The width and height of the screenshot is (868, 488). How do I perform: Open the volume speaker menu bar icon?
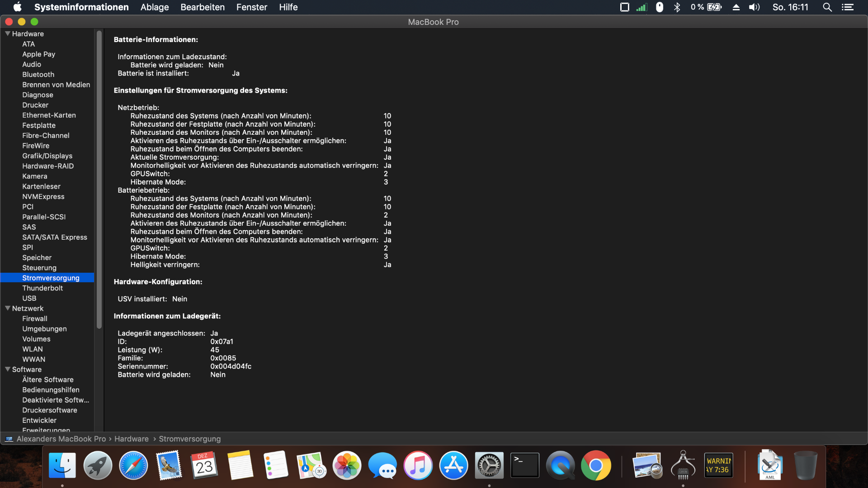pyautogui.click(x=754, y=7)
